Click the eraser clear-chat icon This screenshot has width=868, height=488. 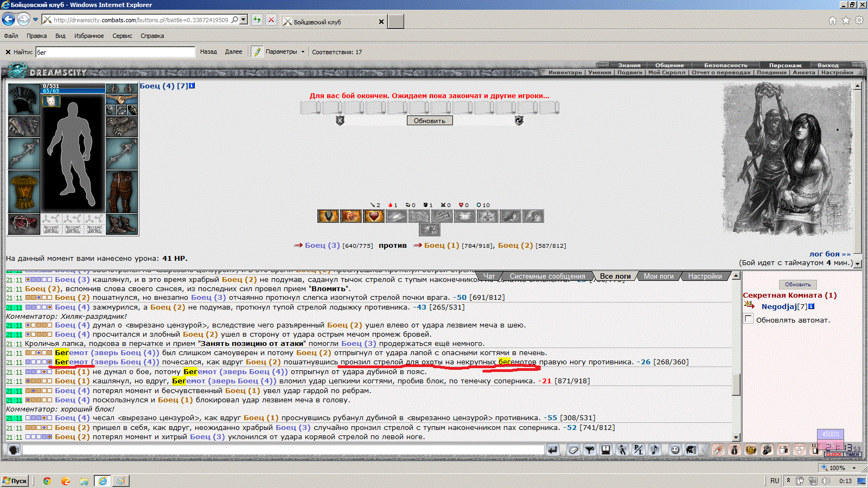point(573,450)
